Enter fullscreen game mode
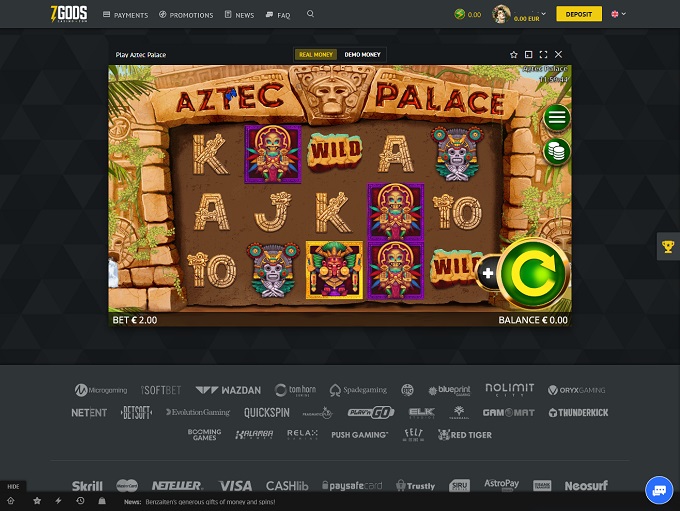The width and height of the screenshot is (680, 511). [x=543, y=54]
